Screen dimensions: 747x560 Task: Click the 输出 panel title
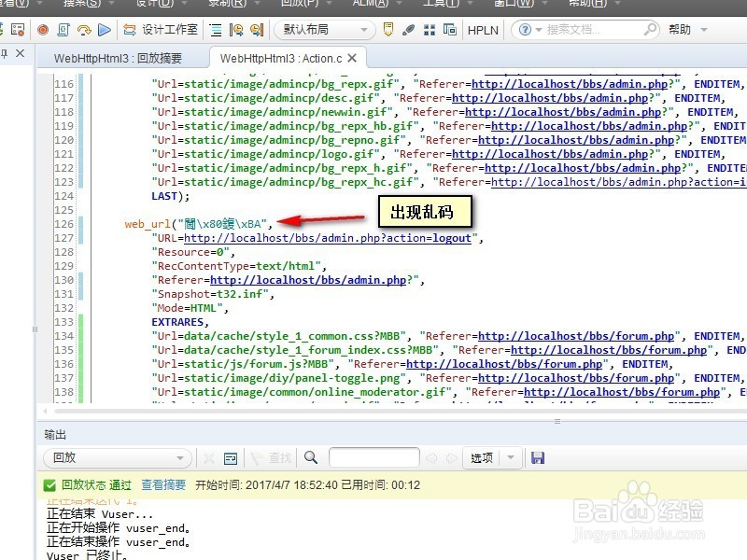tap(55, 434)
